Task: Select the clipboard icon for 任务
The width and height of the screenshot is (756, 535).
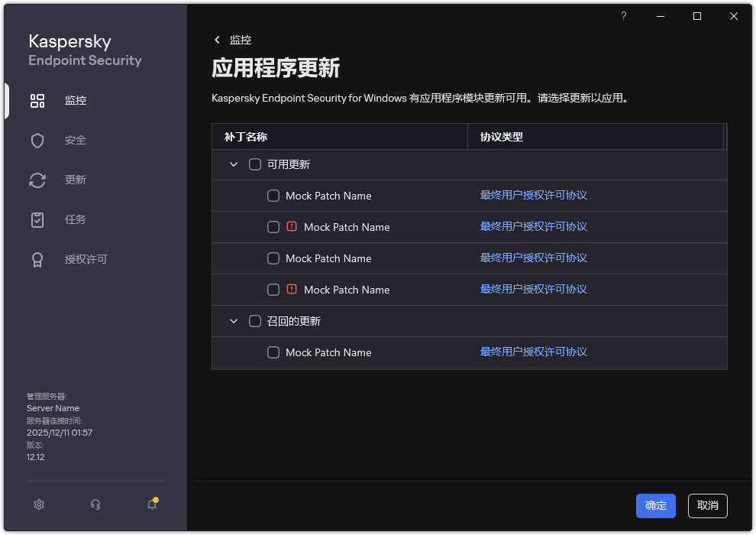Action: click(x=37, y=219)
